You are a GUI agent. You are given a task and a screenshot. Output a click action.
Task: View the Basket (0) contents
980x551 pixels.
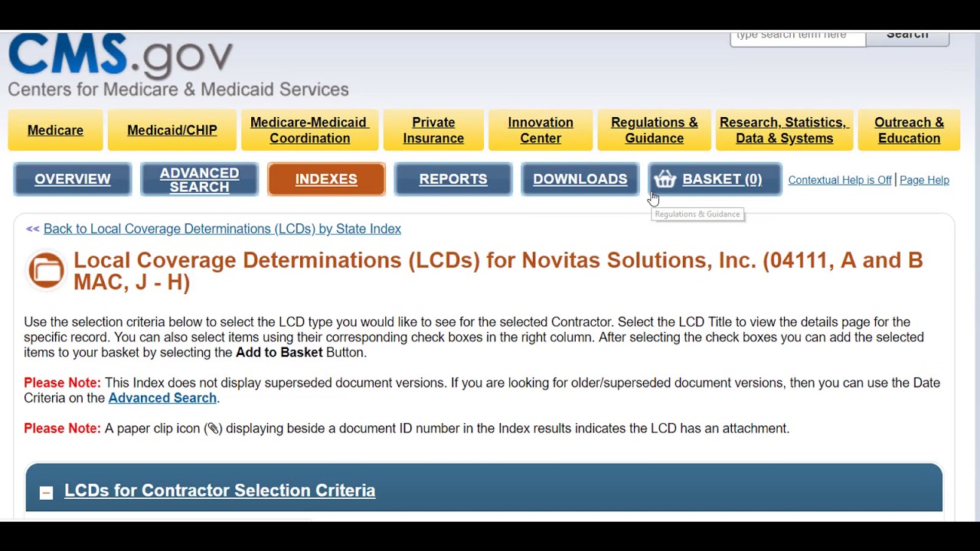(715, 179)
